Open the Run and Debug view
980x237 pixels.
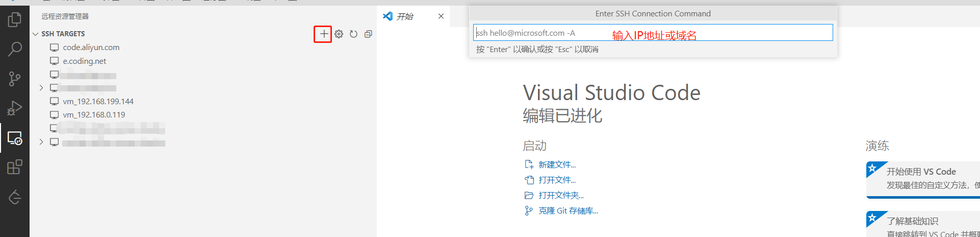point(15,108)
